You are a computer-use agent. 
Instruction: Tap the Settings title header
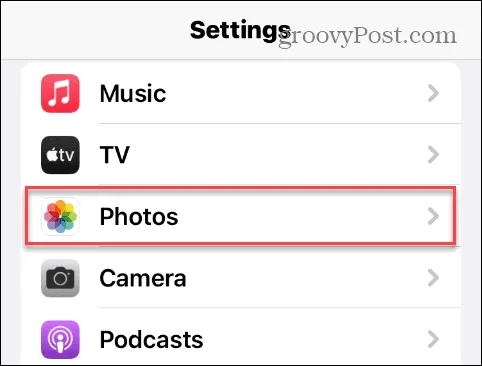point(240,31)
